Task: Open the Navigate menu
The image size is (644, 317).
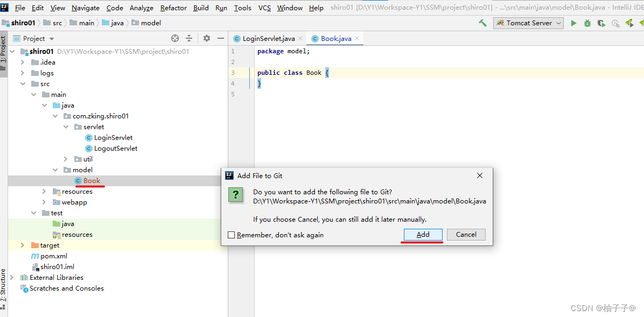Action: point(86,8)
